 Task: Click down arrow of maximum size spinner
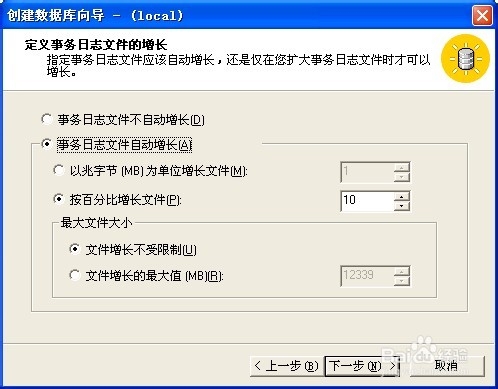tap(402, 281)
